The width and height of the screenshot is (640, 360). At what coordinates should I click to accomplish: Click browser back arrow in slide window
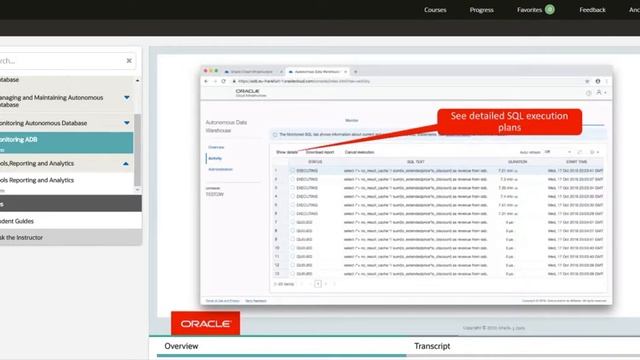coord(206,81)
